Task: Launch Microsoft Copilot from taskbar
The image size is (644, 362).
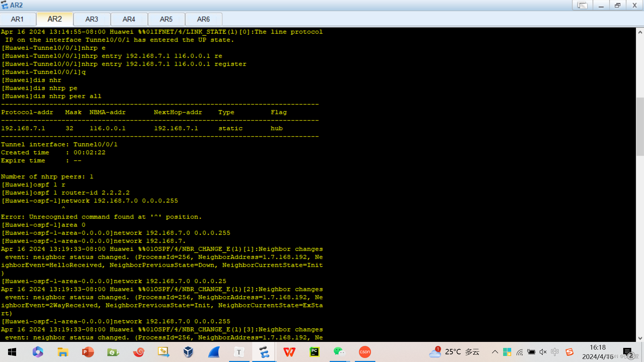Action: click(38, 352)
